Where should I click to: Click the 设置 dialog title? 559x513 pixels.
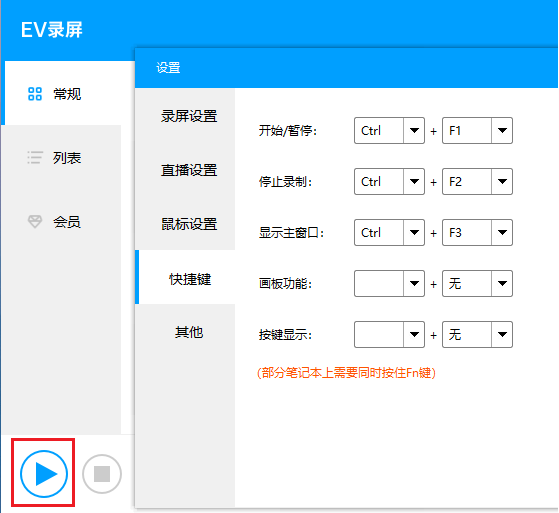tap(168, 67)
